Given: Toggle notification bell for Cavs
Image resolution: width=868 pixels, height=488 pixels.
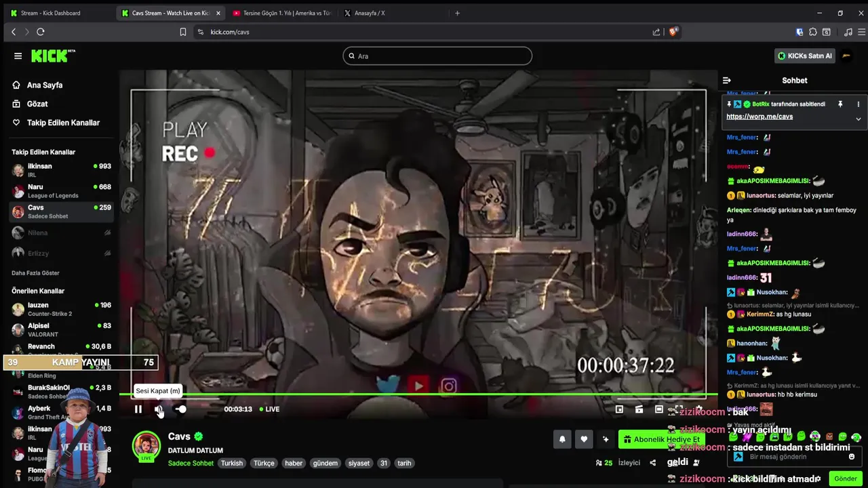Looking at the screenshot, I should click(562, 439).
